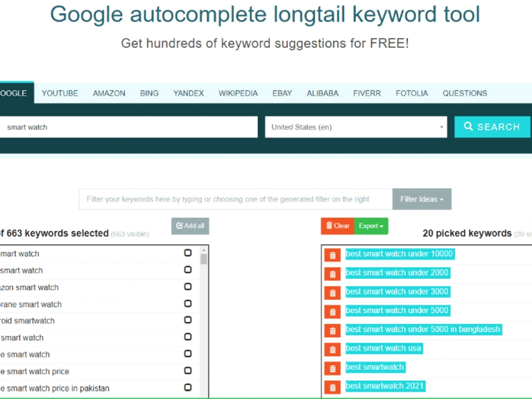Remove 'best smart watch under 2000' using its trash icon

332,274
